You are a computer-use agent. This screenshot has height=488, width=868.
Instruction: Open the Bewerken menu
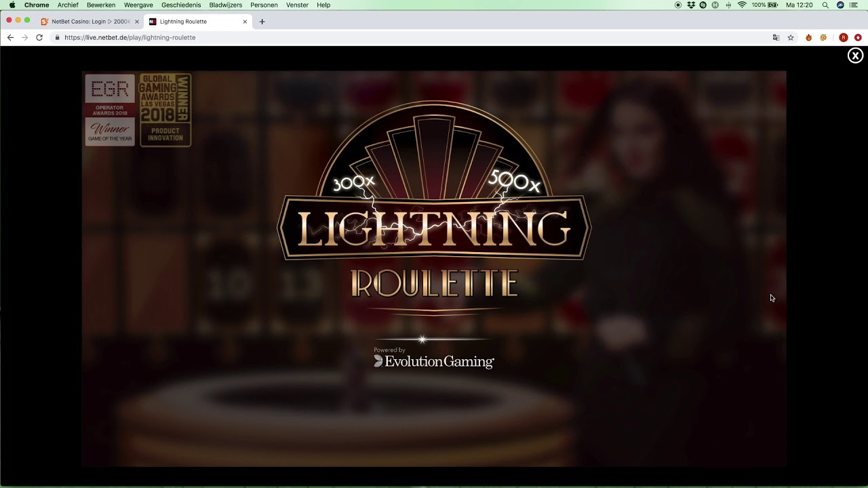pyautogui.click(x=101, y=5)
